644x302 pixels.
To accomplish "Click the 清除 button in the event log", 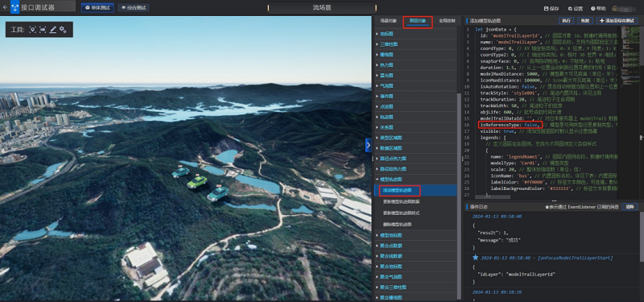I will (x=630, y=207).
